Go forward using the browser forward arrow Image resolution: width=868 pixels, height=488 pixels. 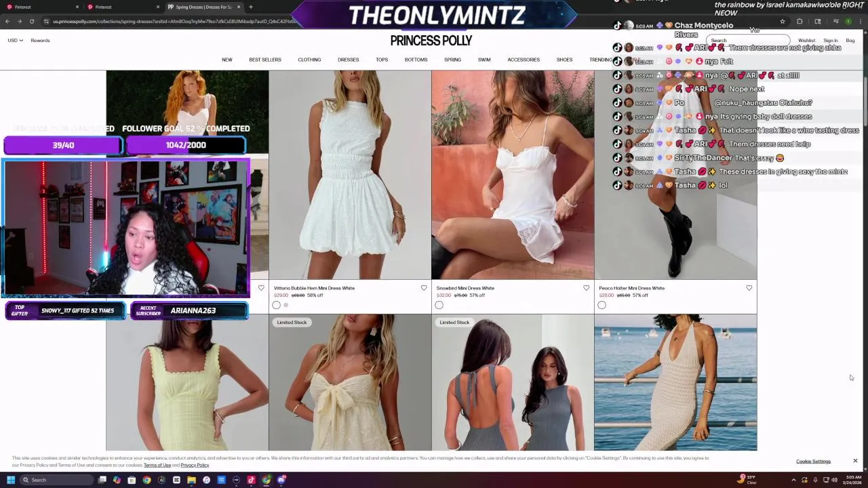pyautogui.click(x=20, y=21)
